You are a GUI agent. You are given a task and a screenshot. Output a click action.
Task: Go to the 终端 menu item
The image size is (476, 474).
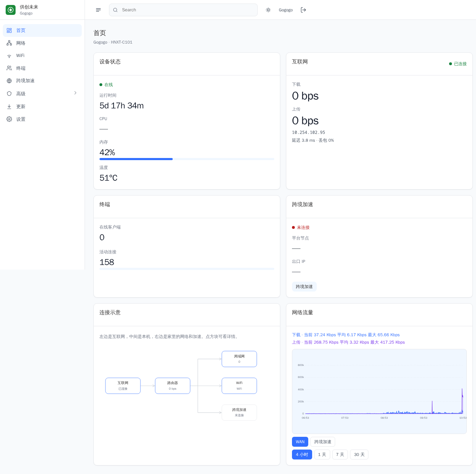point(42,68)
